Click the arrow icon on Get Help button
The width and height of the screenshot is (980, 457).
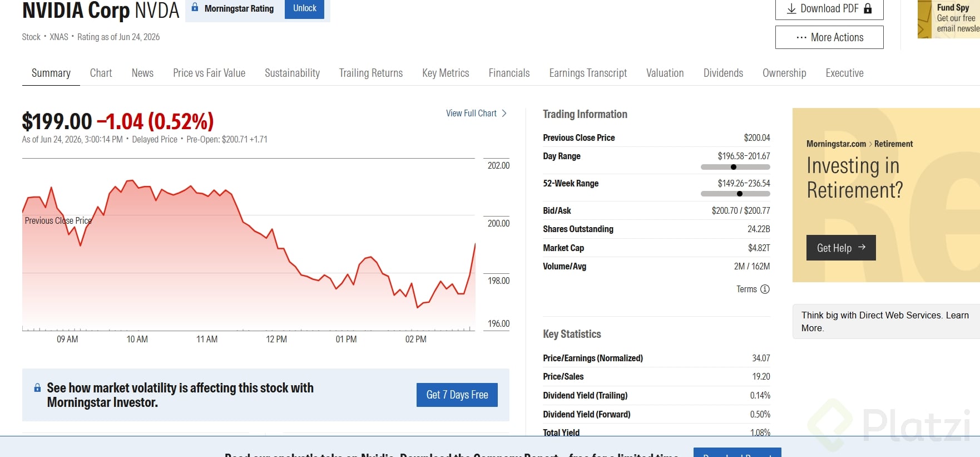pyautogui.click(x=862, y=247)
